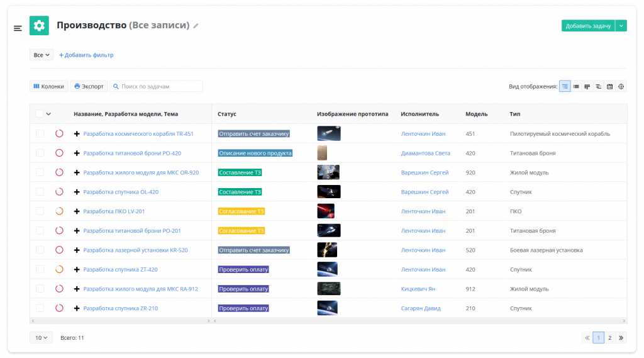
Task: Sort by the Статус column header
Action: click(227, 114)
